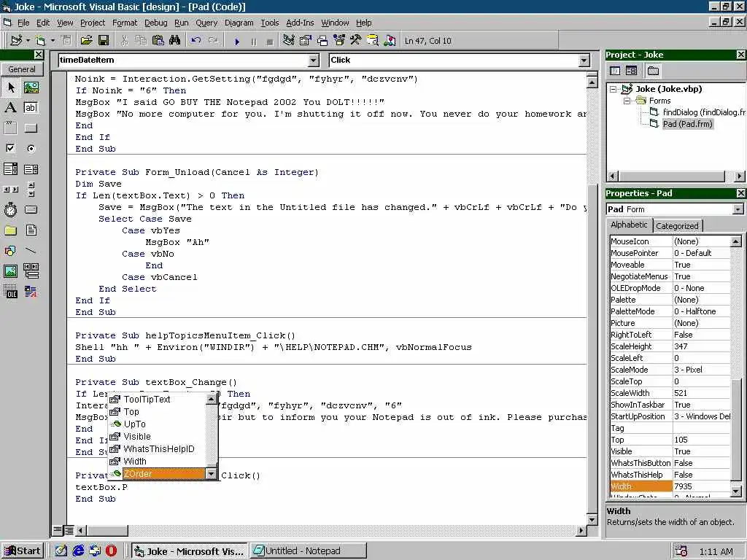The height and width of the screenshot is (560, 747).
Task: Click View Object in Project panel
Action: tap(631, 71)
